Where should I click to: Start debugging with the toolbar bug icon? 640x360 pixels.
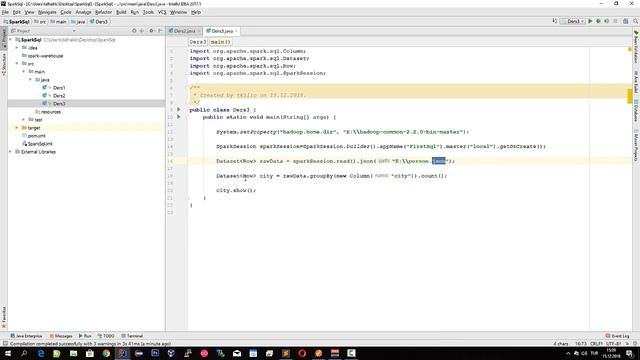pyautogui.click(x=598, y=21)
